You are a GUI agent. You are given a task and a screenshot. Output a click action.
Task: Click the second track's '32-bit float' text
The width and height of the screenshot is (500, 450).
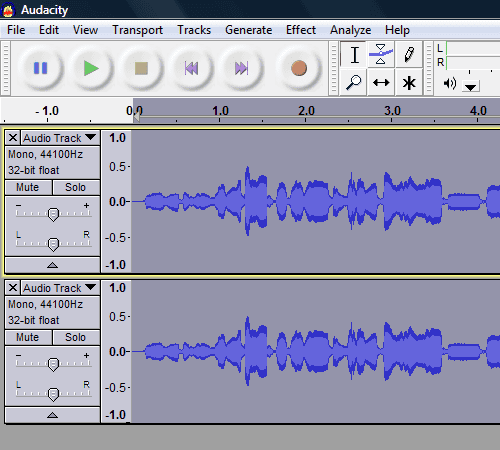tap(33, 320)
